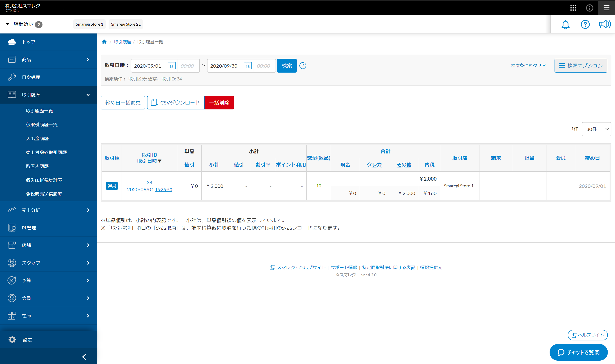The height and width of the screenshot is (364, 615).
Task: Open 仮取引履歴一覧 submenu item
Action: click(42, 125)
